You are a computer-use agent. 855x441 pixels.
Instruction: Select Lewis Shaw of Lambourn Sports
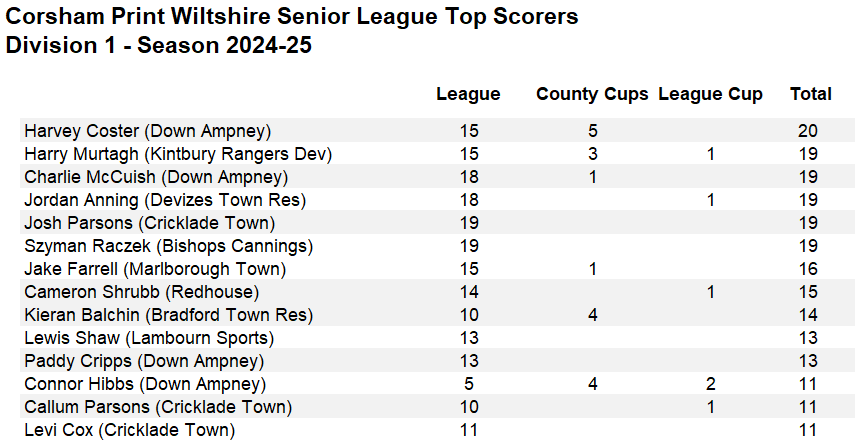click(x=149, y=338)
